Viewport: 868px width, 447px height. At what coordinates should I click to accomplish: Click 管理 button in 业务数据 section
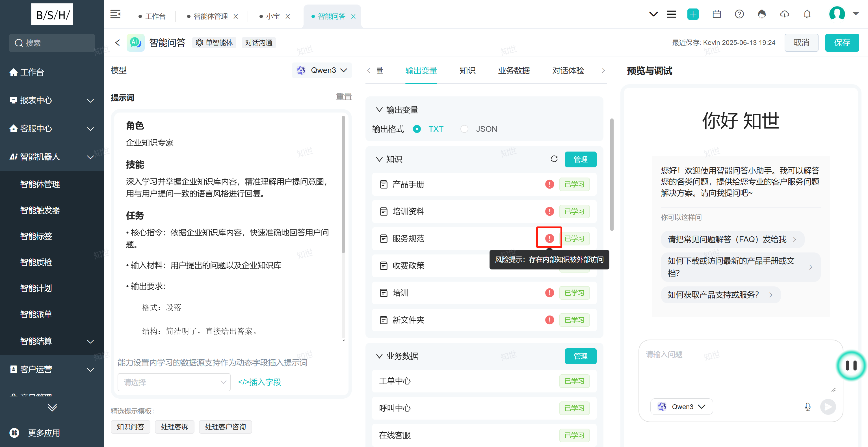(580, 356)
